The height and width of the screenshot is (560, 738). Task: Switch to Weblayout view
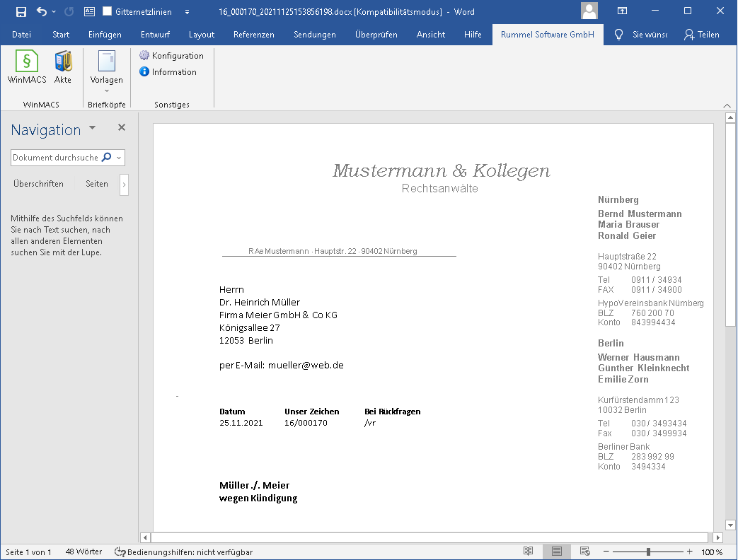click(585, 552)
